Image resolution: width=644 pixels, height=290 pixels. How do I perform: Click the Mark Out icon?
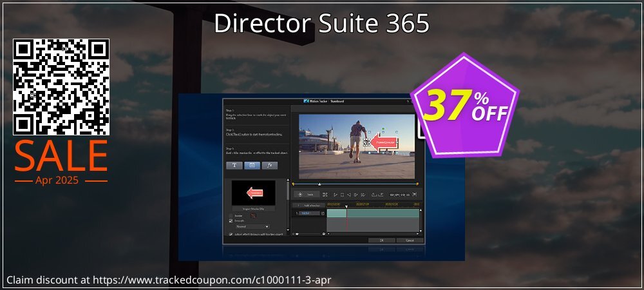click(x=381, y=194)
